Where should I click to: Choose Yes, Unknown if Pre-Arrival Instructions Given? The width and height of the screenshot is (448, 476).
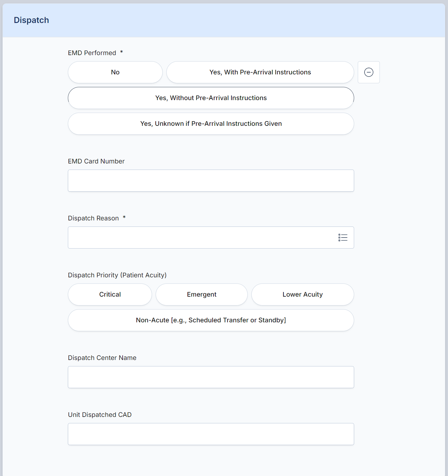click(211, 124)
